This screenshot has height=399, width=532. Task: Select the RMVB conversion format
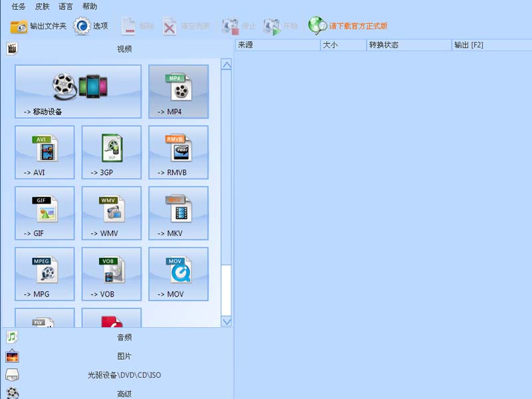click(178, 152)
